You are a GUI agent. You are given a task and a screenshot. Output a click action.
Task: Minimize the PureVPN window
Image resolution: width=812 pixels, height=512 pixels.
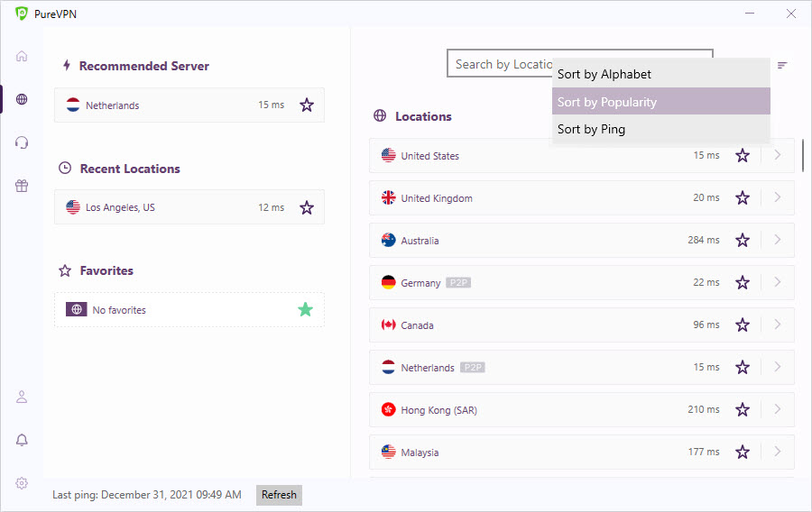pyautogui.click(x=750, y=14)
